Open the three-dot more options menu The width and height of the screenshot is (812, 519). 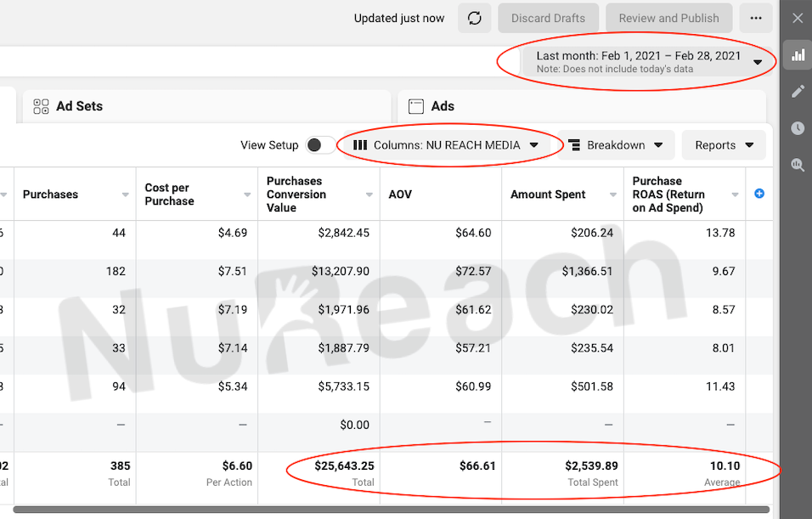coord(756,18)
